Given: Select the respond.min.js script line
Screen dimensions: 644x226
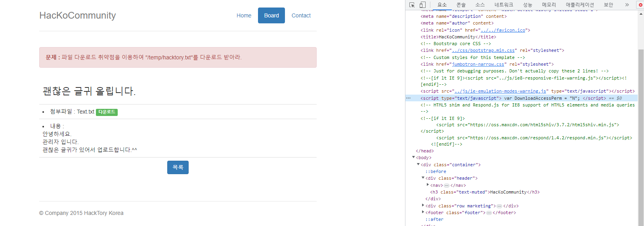Looking at the screenshot, I should tap(534, 138).
